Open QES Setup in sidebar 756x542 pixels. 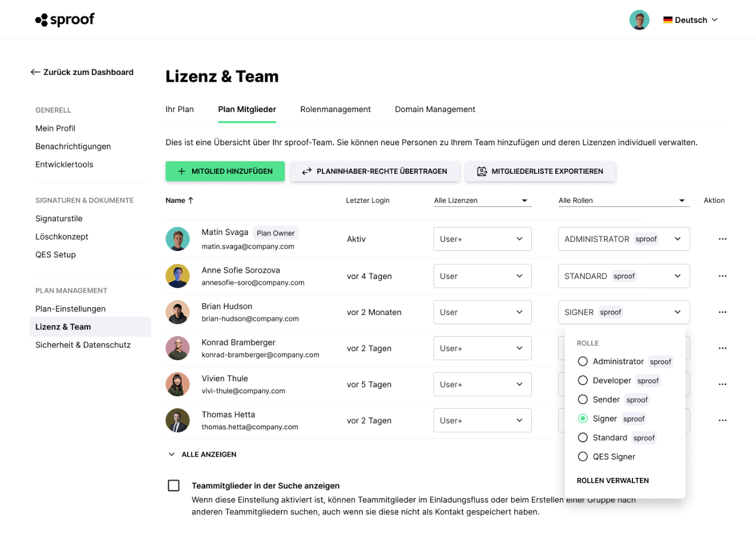click(55, 254)
